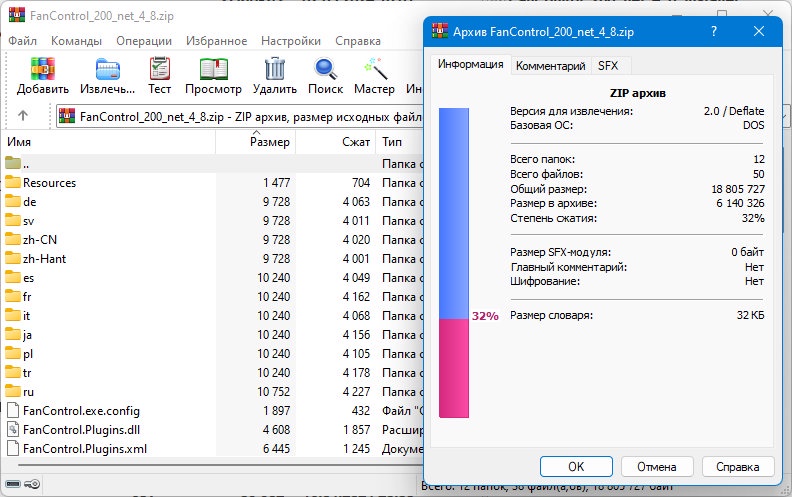Select the zh-CN folder icon
This screenshot has width=792, height=497.
[x=13, y=239]
